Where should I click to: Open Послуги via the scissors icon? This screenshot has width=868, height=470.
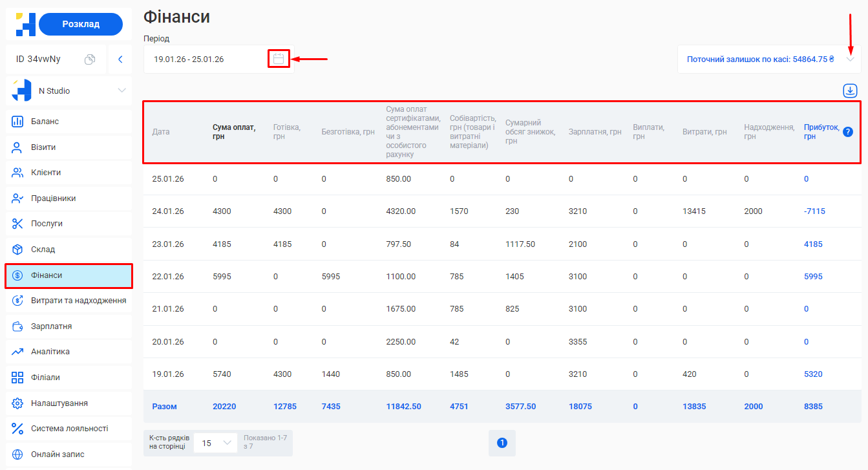point(17,224)
